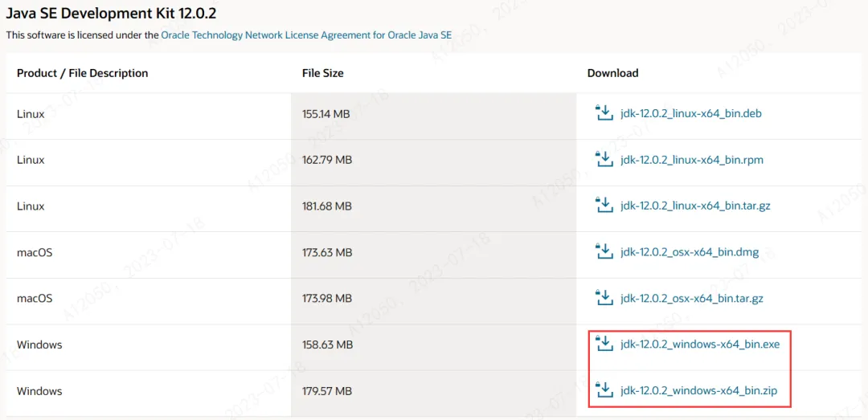Download jdk-12.0.2_linux-x64_bin.rpm file link
This screenshot has height=420, width=868.
coord(692,161)
